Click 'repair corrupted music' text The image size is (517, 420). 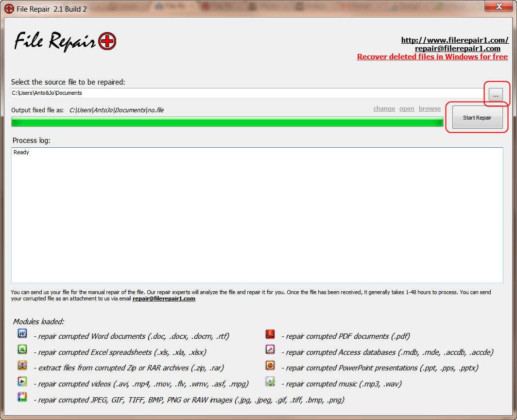(x=342, y=384)
